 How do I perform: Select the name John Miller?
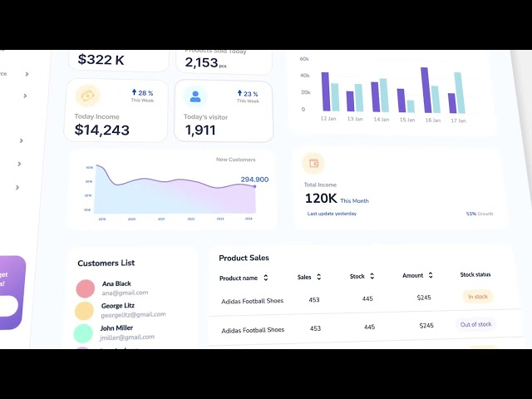(x=116, y=328)
